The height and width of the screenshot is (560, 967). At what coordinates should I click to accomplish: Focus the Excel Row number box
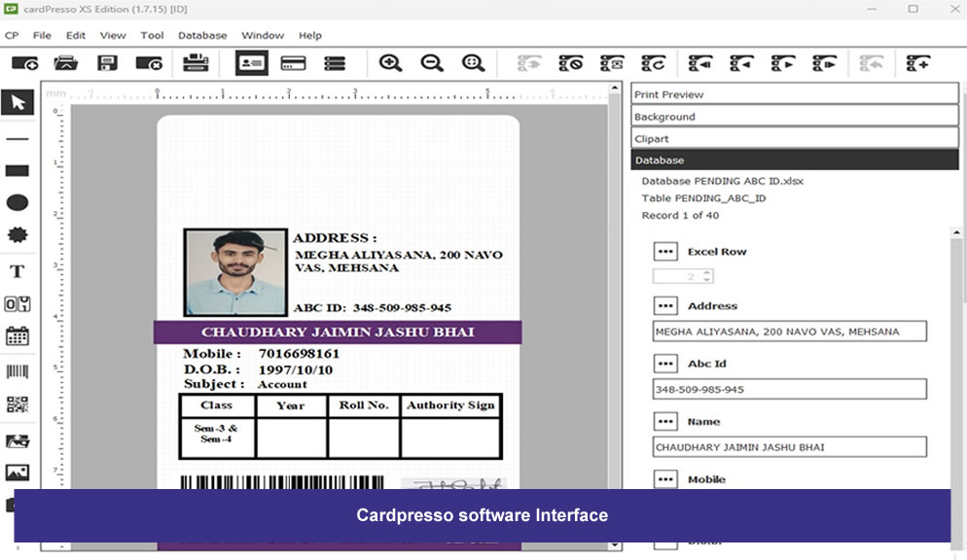point(683,276)
